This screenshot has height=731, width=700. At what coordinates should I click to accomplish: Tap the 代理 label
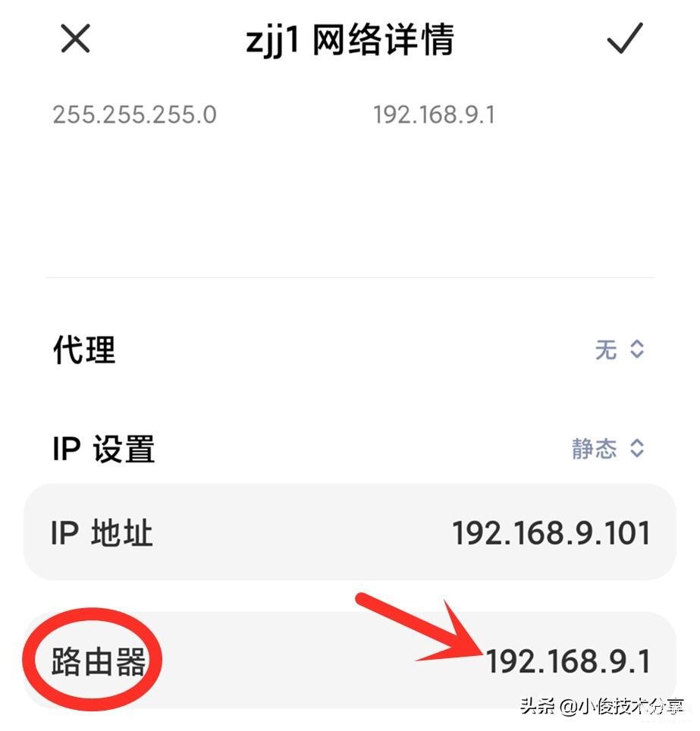pos(84,350)
